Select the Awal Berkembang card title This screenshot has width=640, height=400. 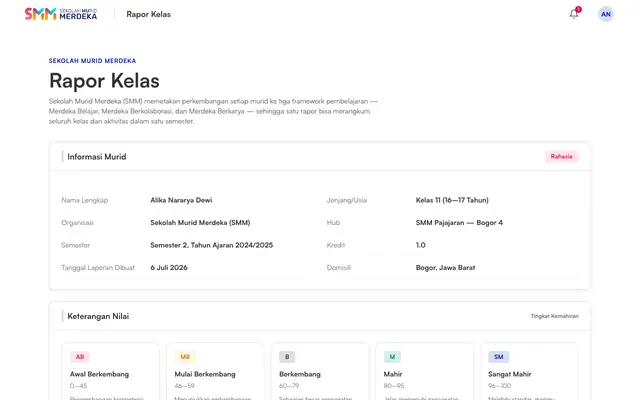click(x=99, y=374)
